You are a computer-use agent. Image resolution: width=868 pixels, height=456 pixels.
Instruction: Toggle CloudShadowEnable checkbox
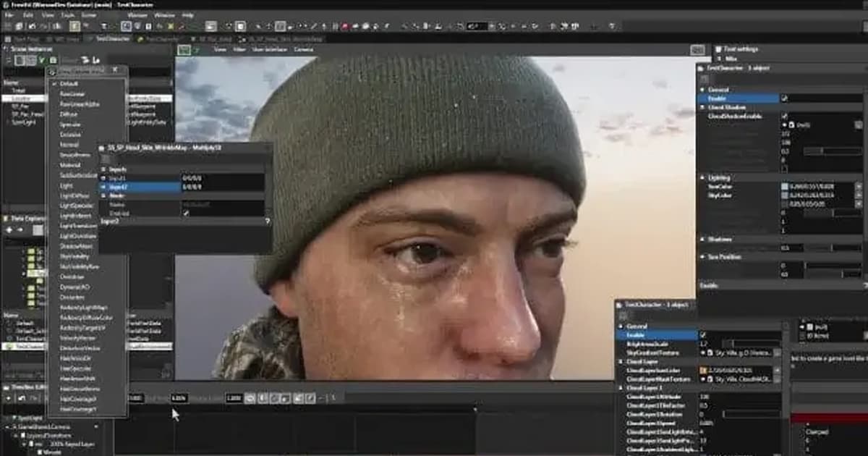coord(785,116)
